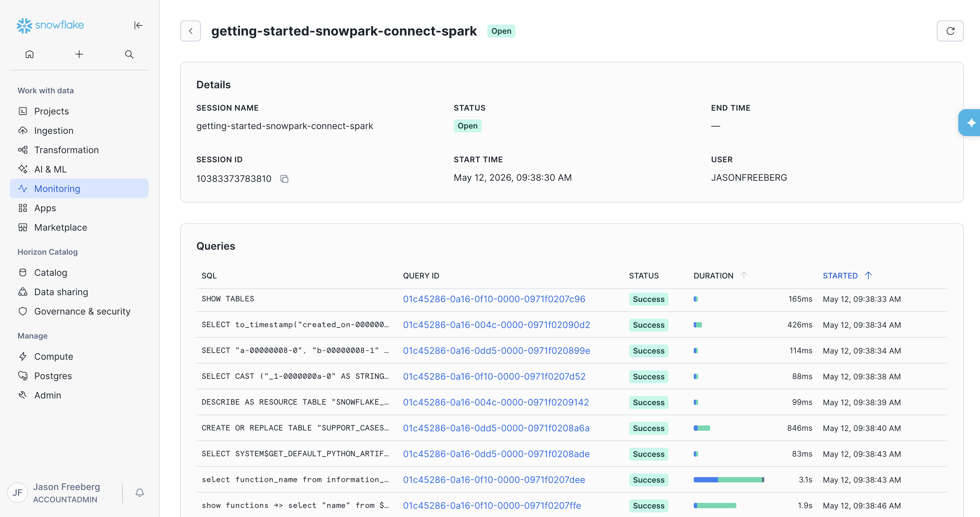Open query ending in 0971f0207d52
980x517 pixels.
pos(494,377)
